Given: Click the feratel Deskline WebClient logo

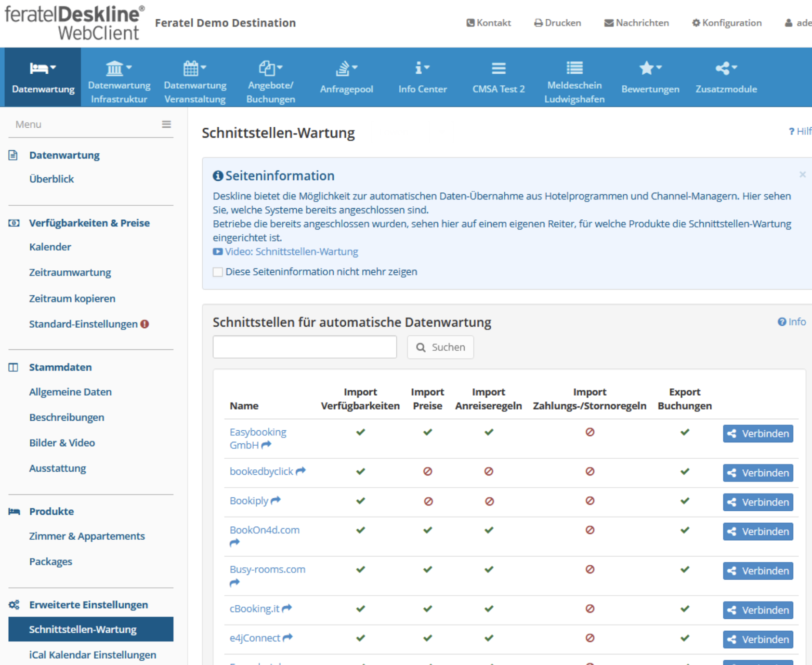Looking at the screenshot, I should pos(74,23).
